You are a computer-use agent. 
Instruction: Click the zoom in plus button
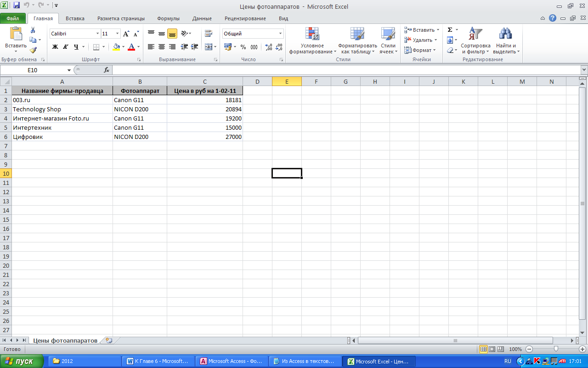pos(582,349)
